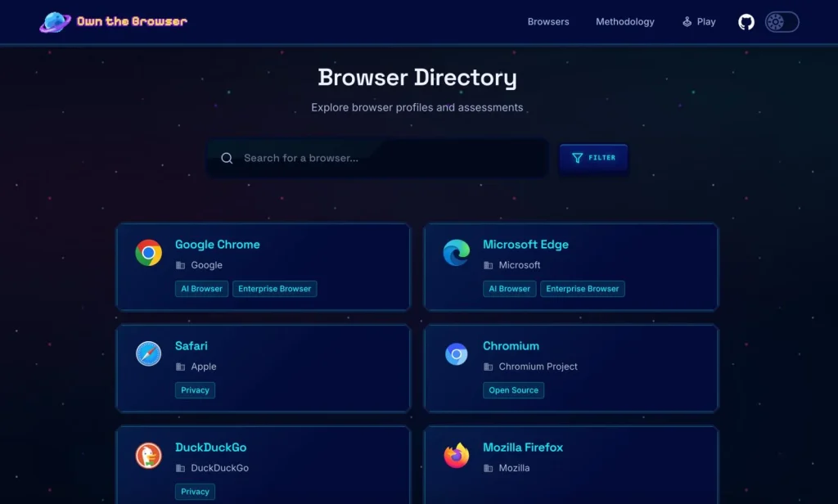Click the search magnifier icon
The width and height of the screenshot is (838, 504).
(x=227, y=158)
